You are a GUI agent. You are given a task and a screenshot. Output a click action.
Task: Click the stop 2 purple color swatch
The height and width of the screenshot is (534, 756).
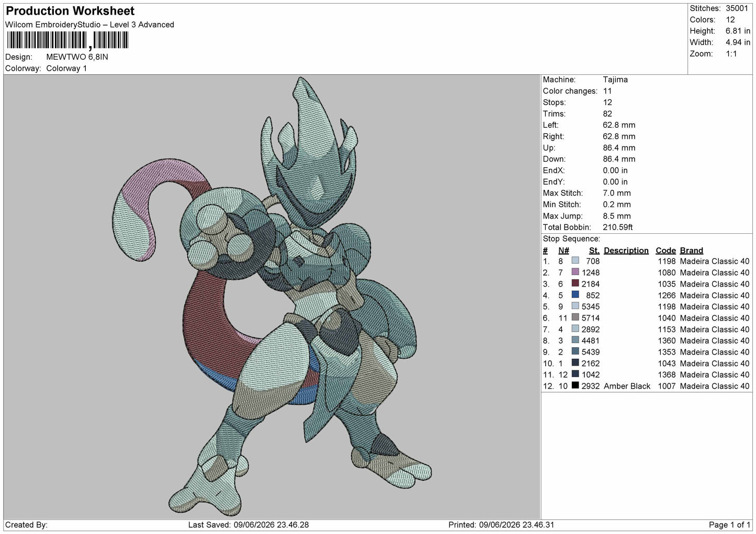click(576, 272)
